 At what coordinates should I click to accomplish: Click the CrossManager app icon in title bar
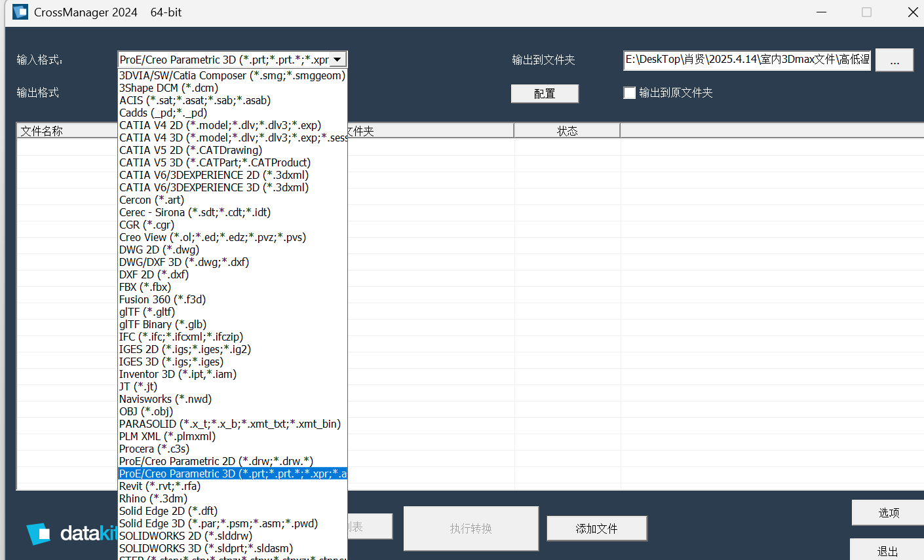pyautogui.click(x=20, y=12)
